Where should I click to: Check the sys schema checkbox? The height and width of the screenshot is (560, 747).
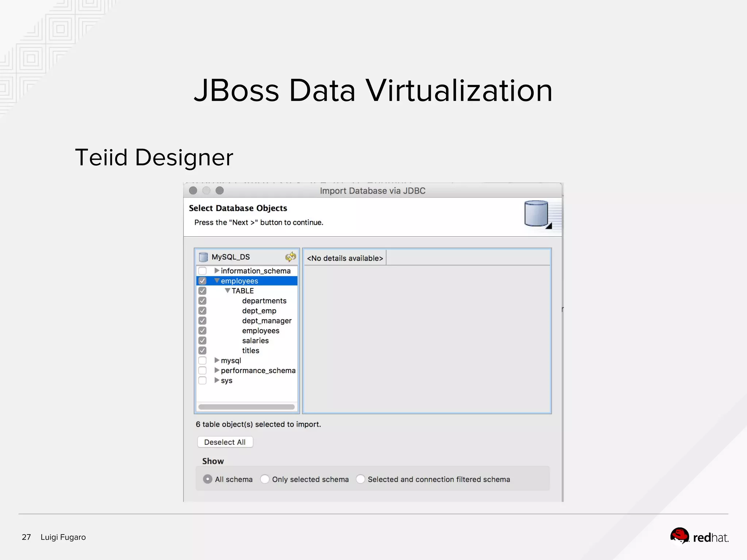(202, 381)
